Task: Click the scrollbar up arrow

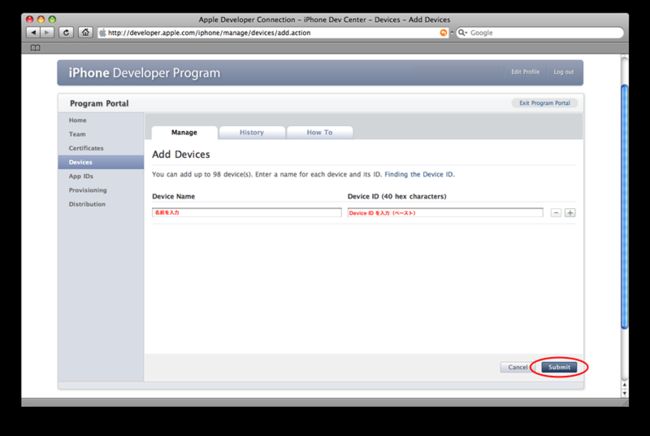Action: click(624, 385)
